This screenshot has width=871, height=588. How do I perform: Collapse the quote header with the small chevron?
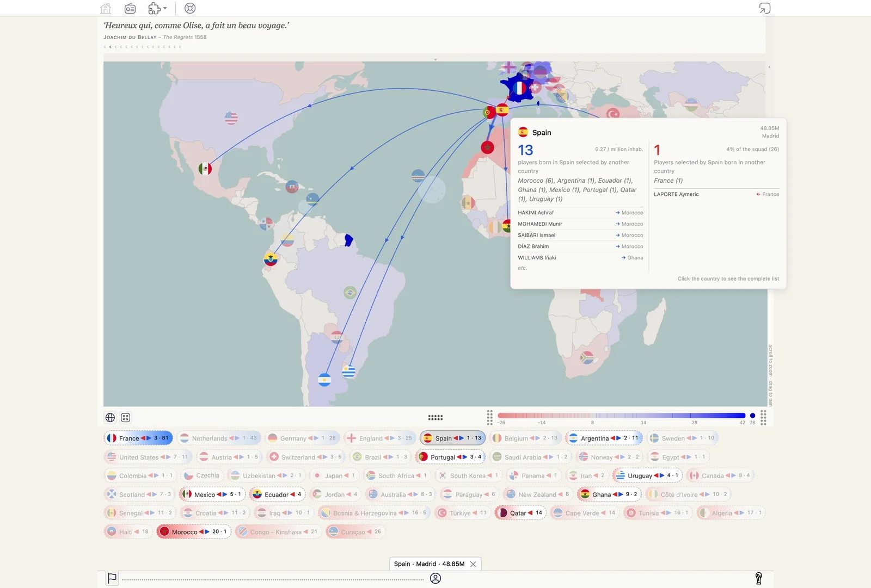pos(435,59)
